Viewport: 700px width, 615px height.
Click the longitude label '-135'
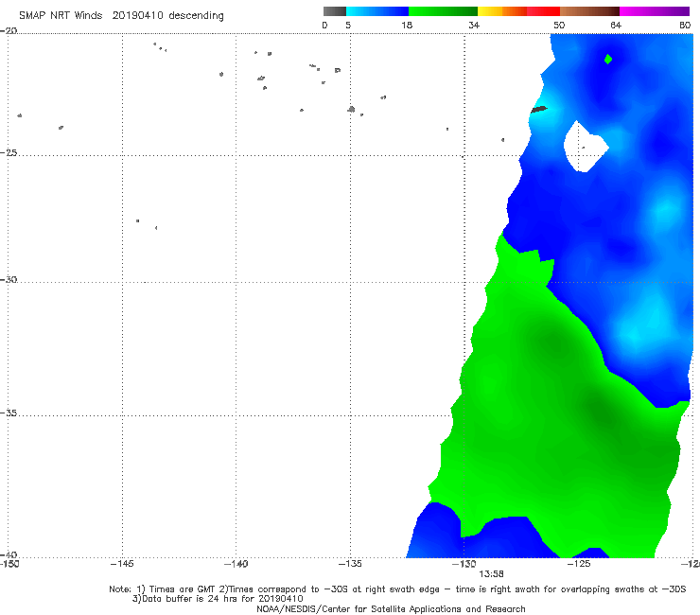click(x=350, y=564)
